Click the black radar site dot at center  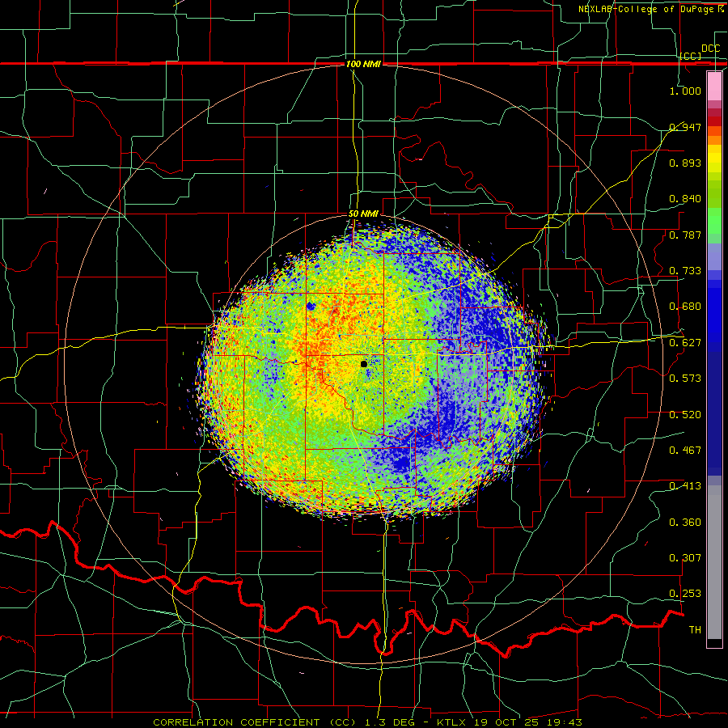(x=363, y=364)
